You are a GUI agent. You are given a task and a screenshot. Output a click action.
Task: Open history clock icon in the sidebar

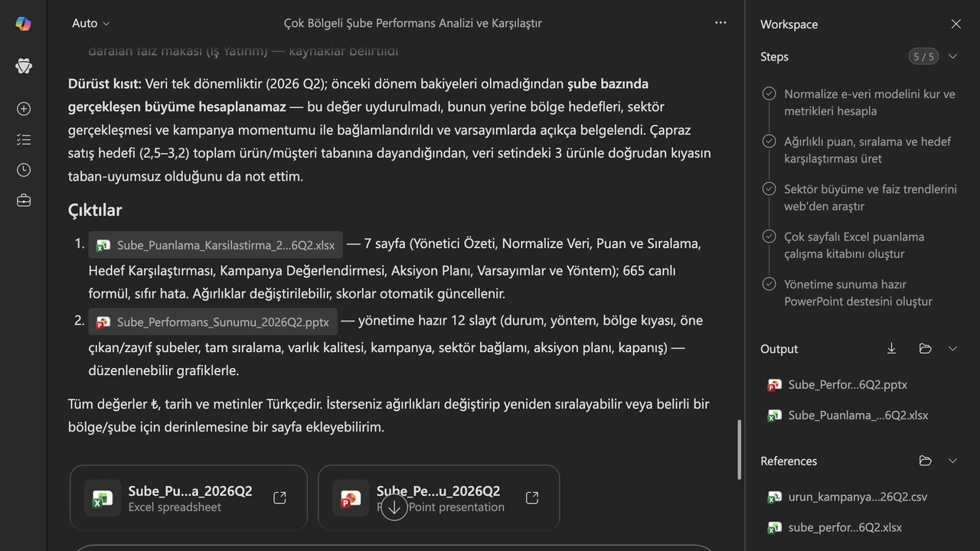[x=24, y=170]
